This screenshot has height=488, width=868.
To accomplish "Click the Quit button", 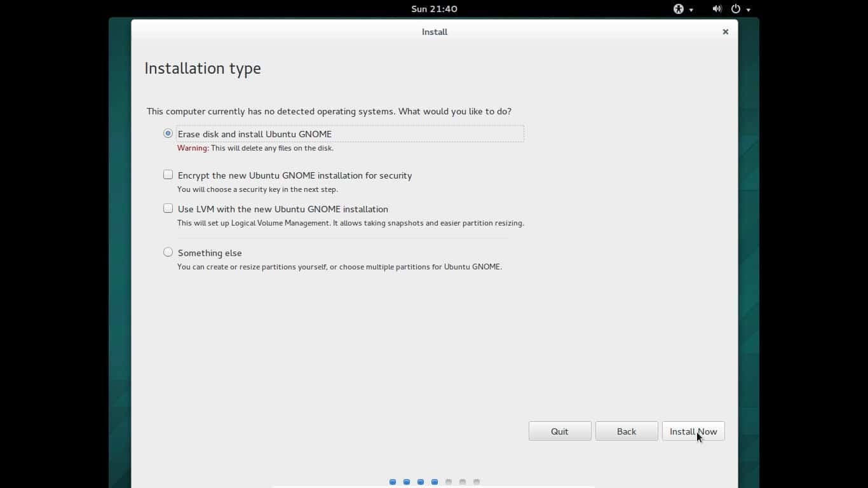I will [x=560, y=431].
